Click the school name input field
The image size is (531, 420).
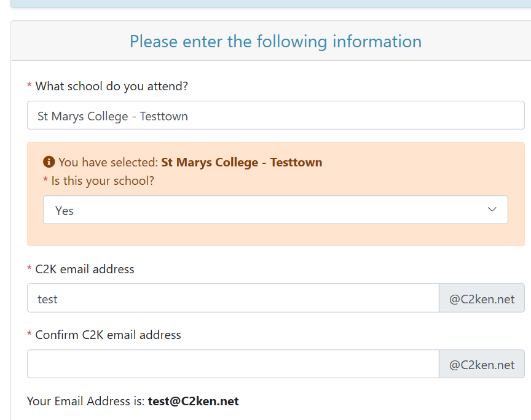coord(275,115)
